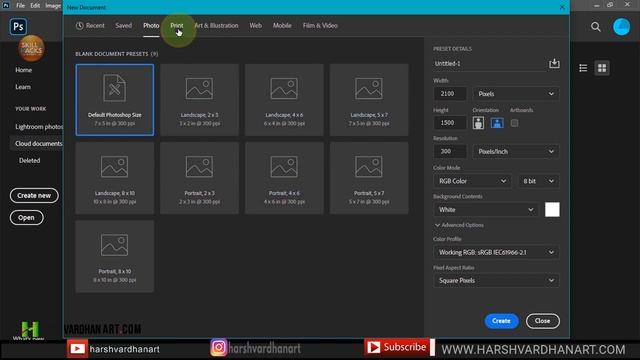Click the Close button in dialog
This screenshot has width=640, height=360.
click(x=542, y=321)
